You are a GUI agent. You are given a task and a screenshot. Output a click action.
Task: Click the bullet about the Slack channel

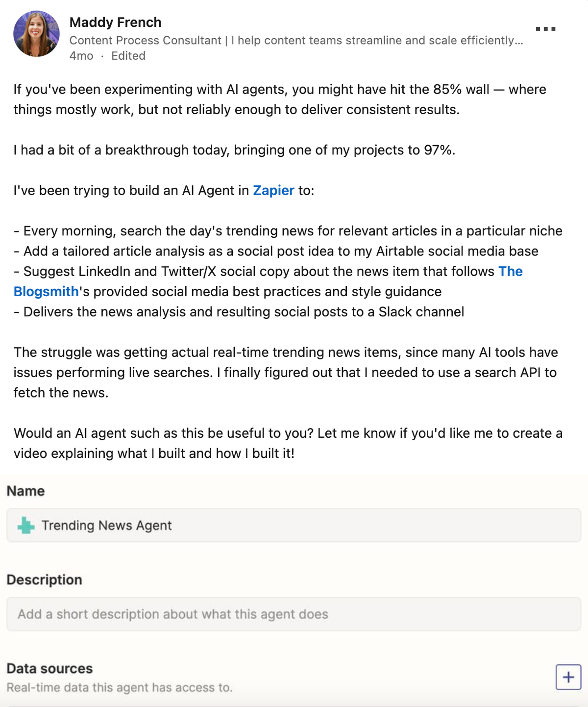pos(239,312)
